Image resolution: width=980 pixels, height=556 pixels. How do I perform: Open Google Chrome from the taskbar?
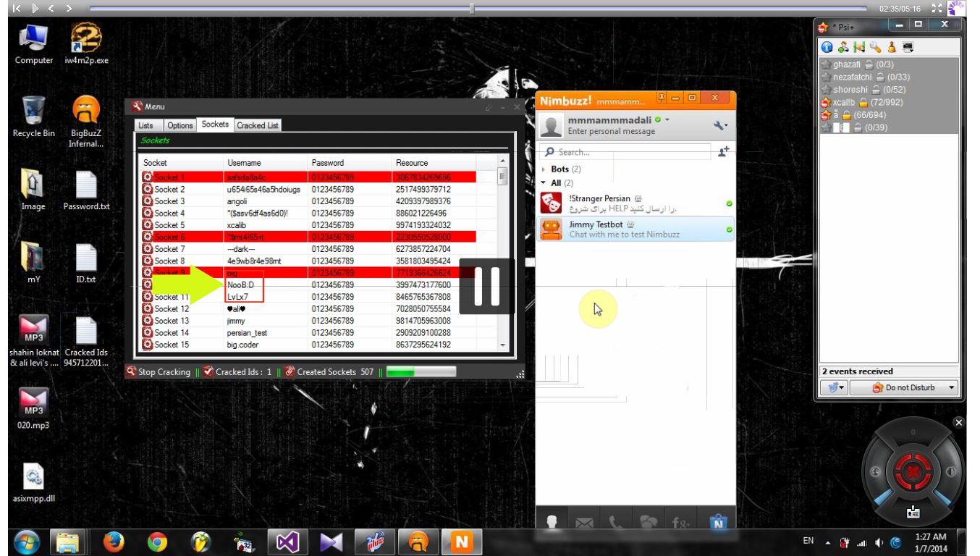[157, 541]
